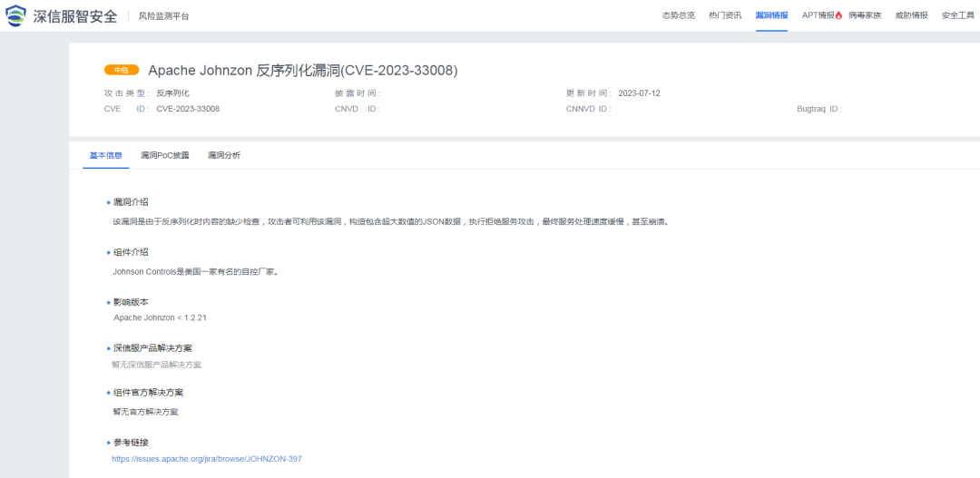Open the 热门资讯 menu
The height and width of the screenshot is (478, 980).
pos(725,15)
